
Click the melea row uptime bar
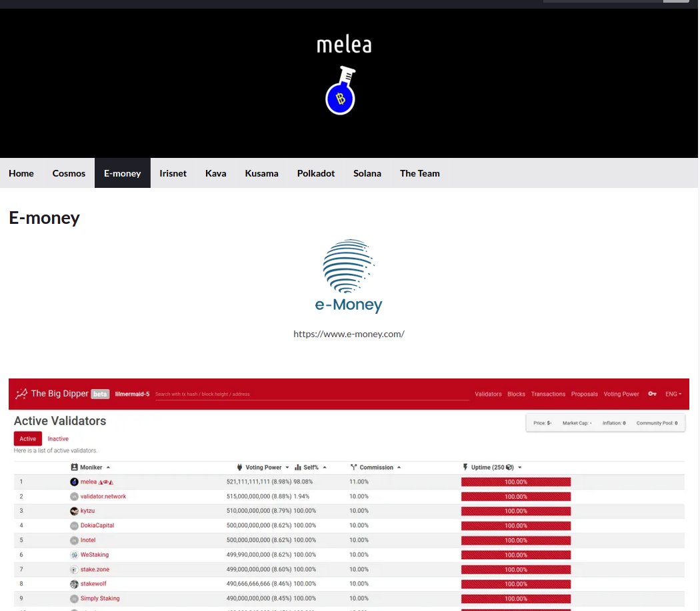[x=516, y=482]
